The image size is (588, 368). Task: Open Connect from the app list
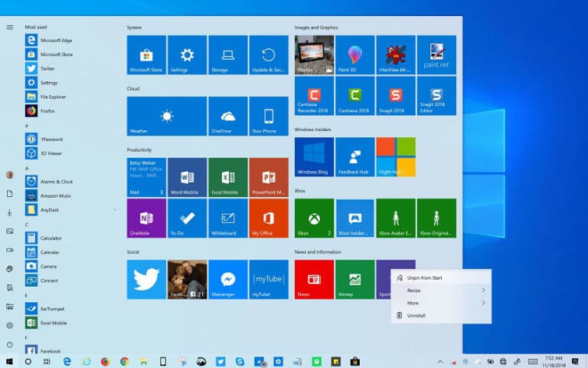point(48,281)
